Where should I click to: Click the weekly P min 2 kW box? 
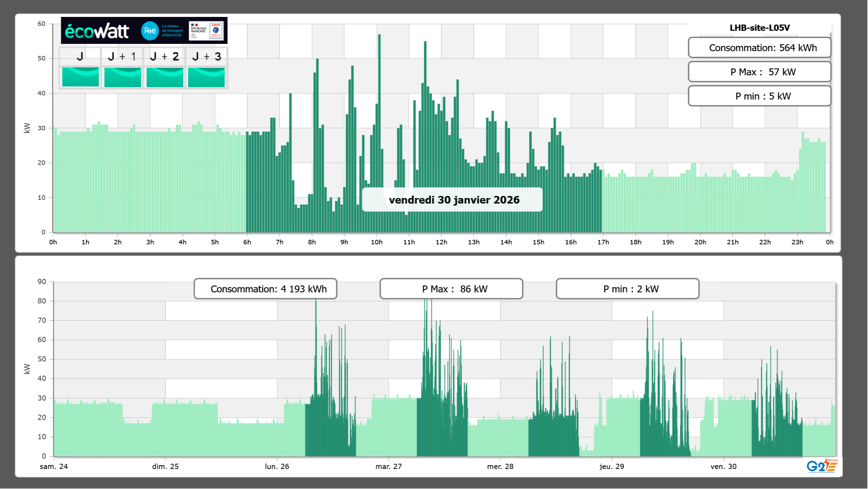[627, 289]
